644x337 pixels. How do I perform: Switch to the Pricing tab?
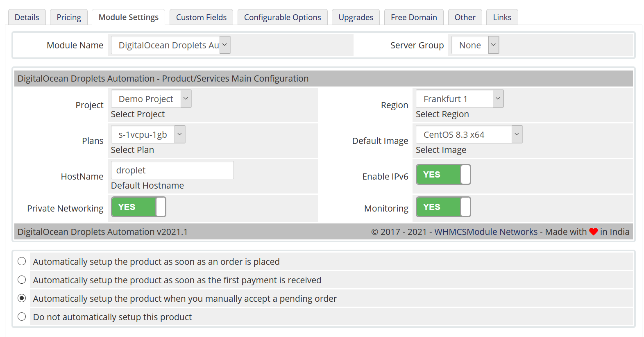[x=69, y=17]
